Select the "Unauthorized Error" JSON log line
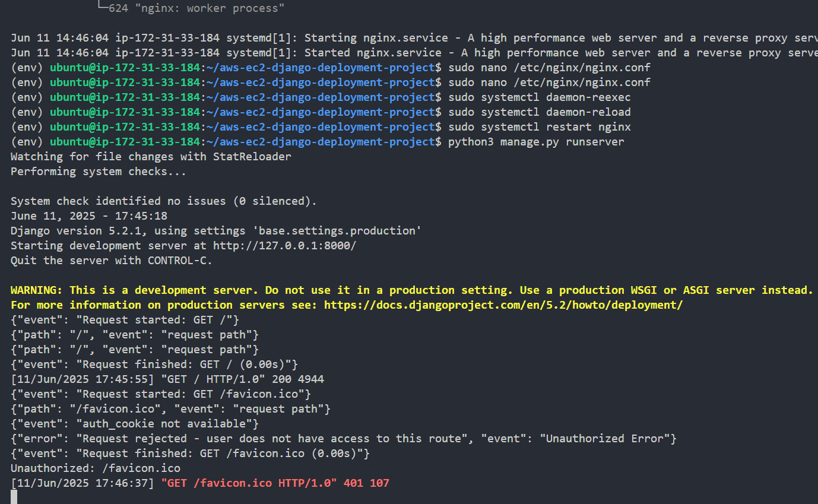This screenshot has height=504, width=818. point(343,439)
